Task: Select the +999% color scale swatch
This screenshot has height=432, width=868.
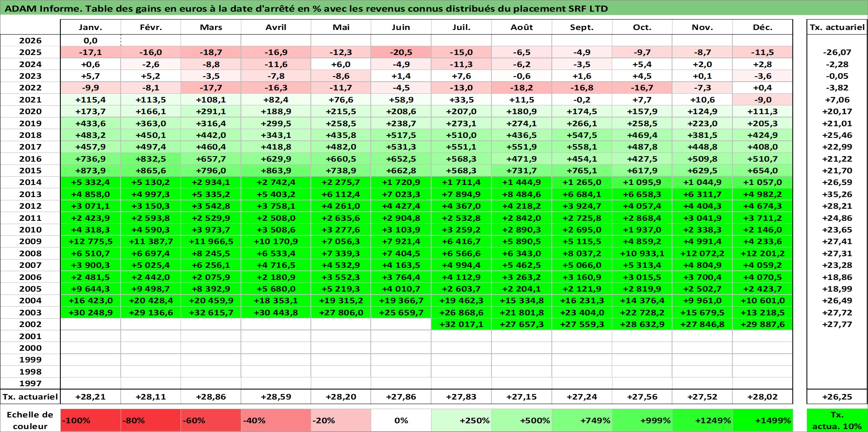Action: tap(642, 420)
